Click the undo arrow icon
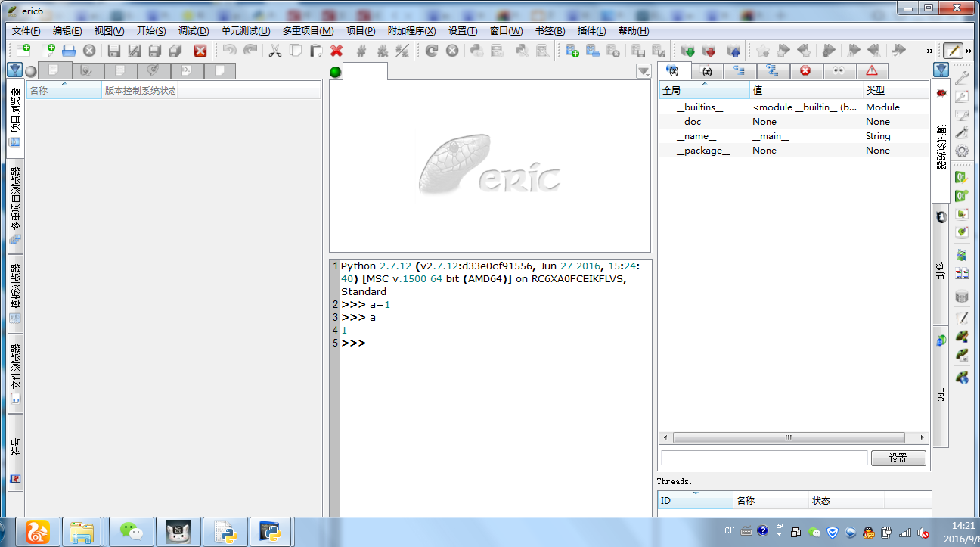Screen dimensions: 980x547 [229, 50]
